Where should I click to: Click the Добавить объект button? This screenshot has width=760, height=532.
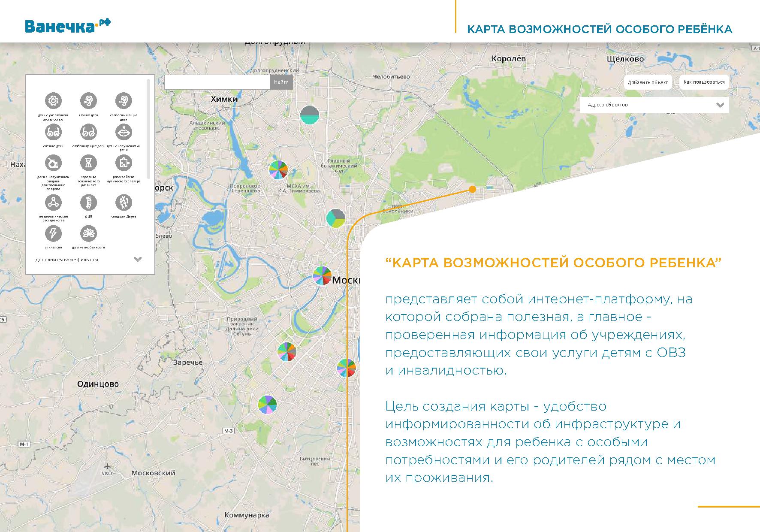point(648,82)
